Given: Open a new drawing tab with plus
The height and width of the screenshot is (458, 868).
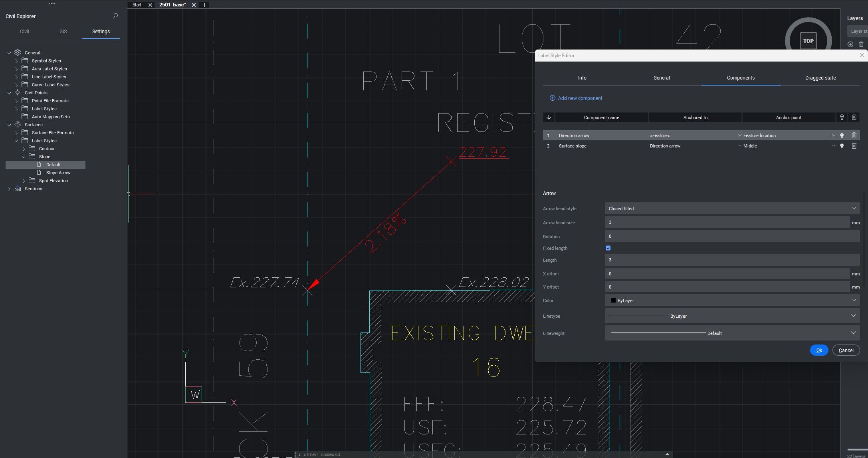Looking at the screenshot, I should (x=204, y=5).
